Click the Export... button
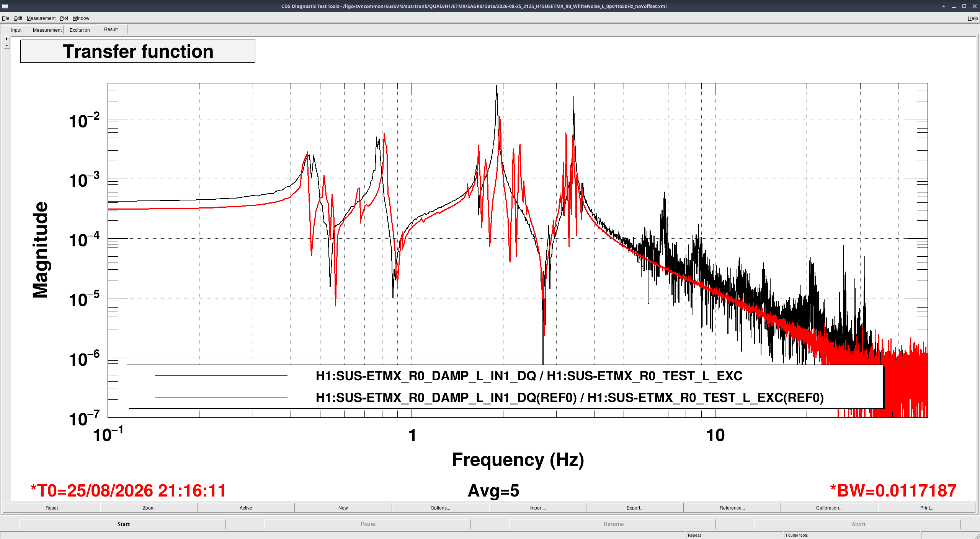The height and width of the screenshot is (539, 980). [635, 508]
